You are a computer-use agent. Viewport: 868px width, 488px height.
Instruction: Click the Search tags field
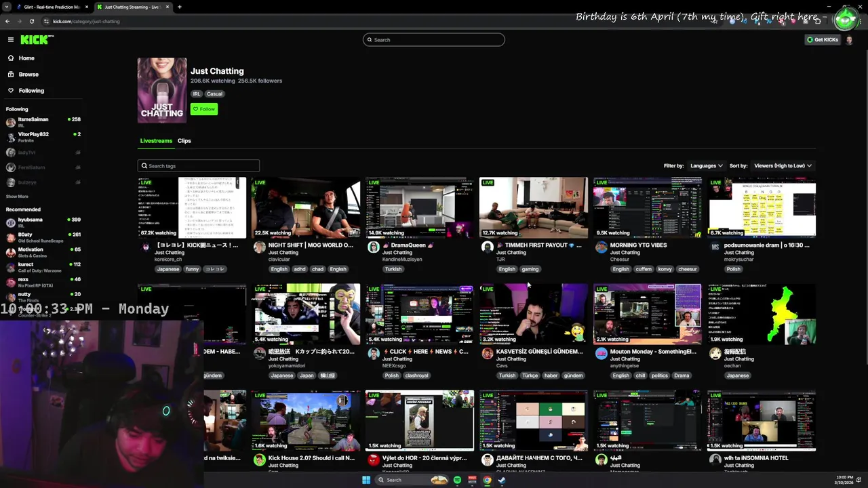199,166
